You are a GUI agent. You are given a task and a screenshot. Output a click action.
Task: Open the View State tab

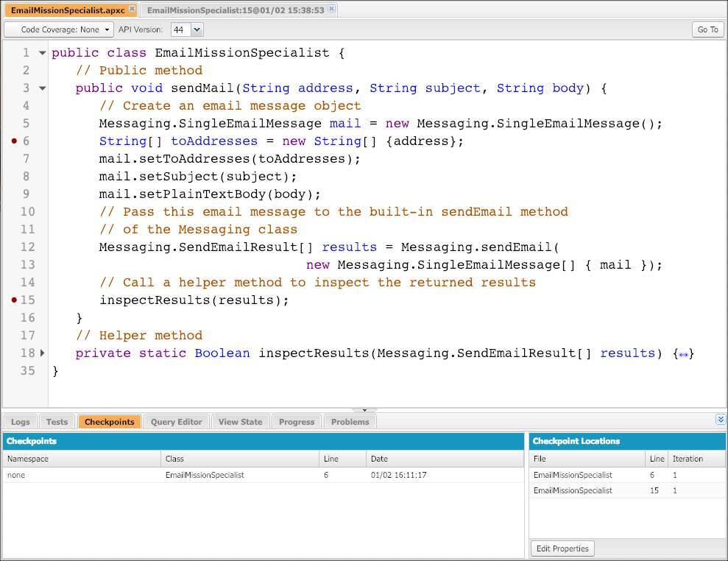240,422
